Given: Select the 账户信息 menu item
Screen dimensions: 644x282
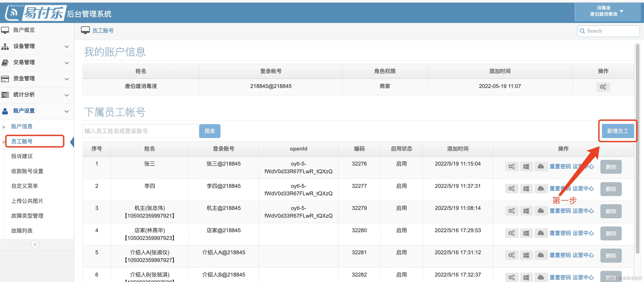Looking at the screenshot, I should (22, 126).
